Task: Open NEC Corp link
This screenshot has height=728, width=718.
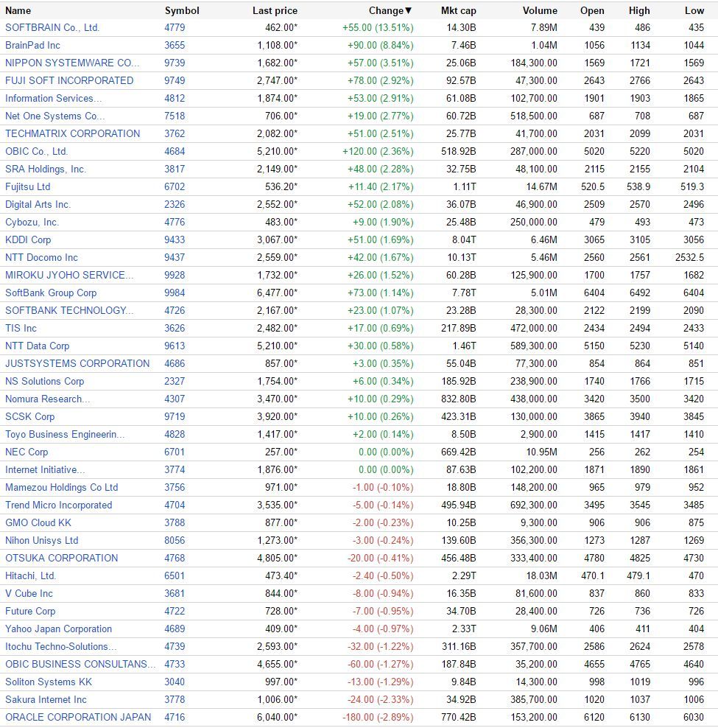Action: [27, 452]
